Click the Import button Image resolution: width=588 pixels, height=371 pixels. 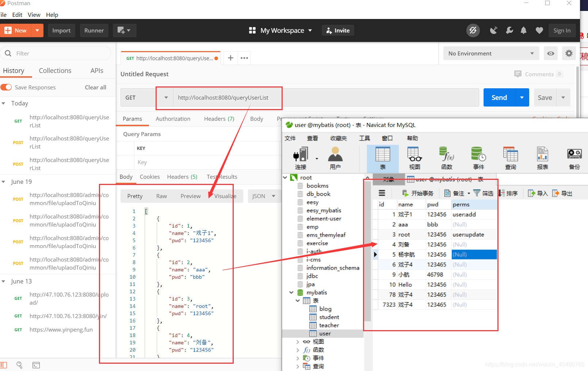pos(61,31)
